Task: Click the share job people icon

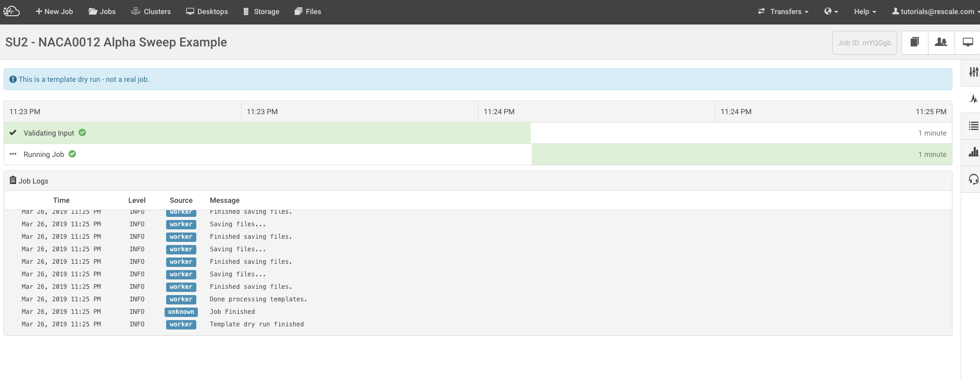Action: [941, 42]
